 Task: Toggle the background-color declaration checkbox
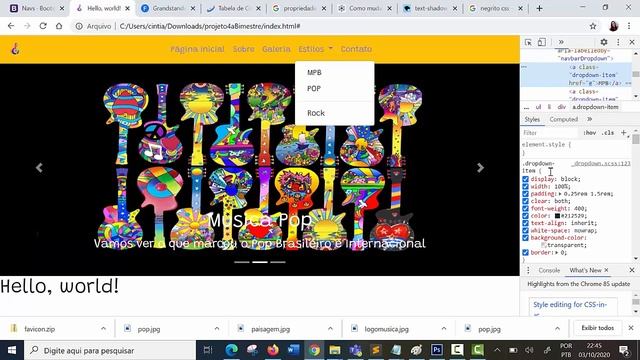click(525, 238)
